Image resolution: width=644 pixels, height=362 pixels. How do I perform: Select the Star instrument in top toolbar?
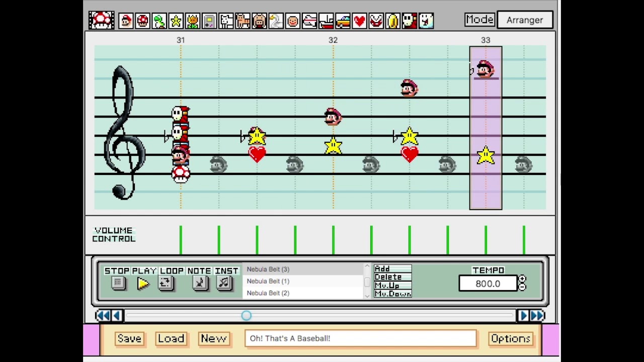point(176,21)
